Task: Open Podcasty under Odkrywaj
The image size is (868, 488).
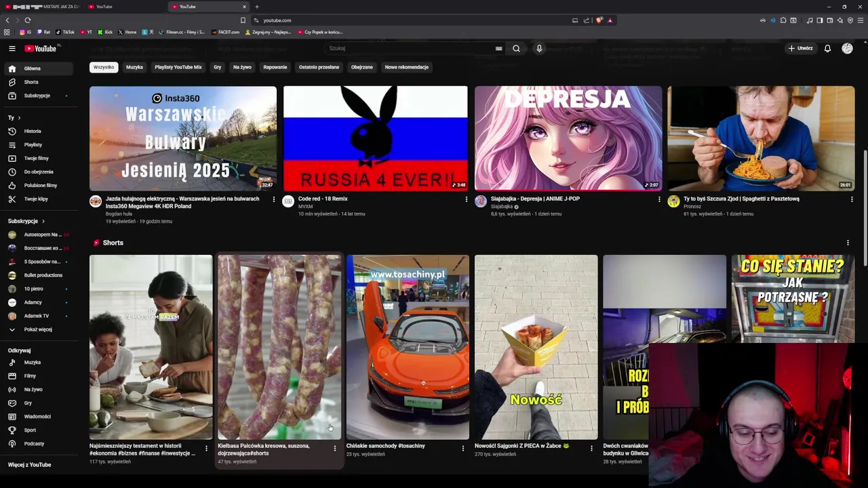Action: click(x=39, y=444)
